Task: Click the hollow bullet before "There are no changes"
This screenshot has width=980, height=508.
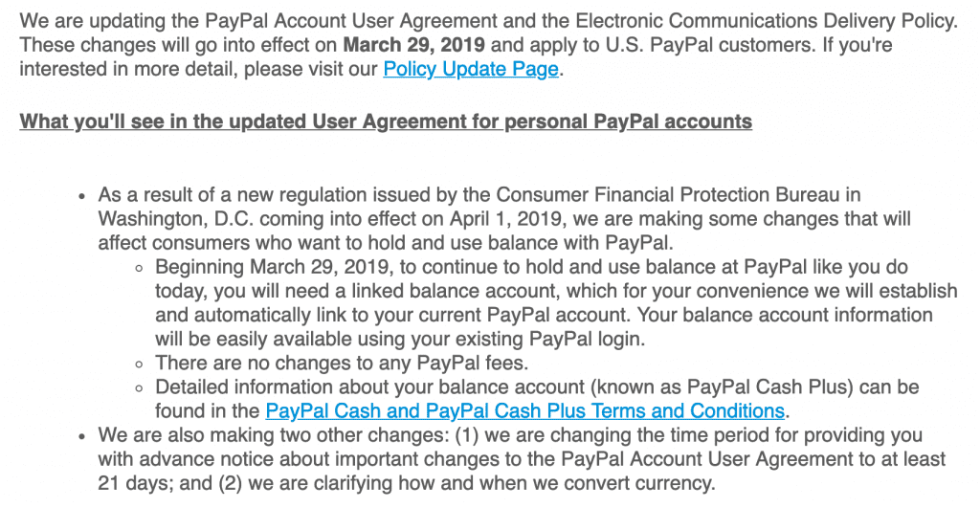Action: coord(141,364)
